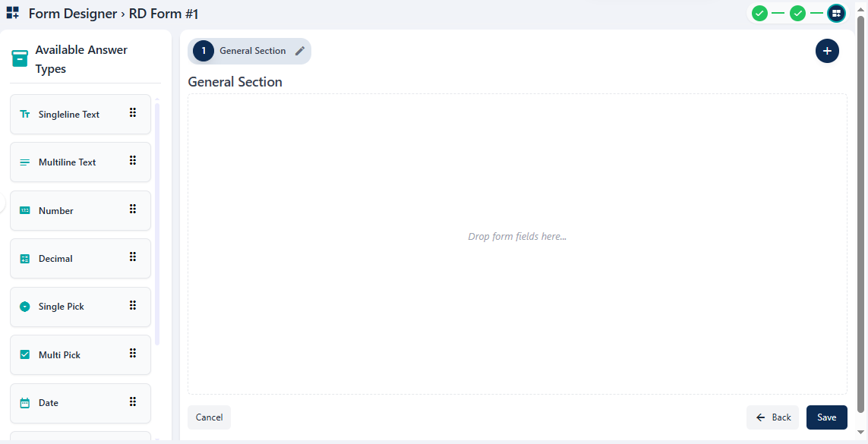868x444 pixels.
Task: Select the General Section tab
Action: click(x=252, y=51)
